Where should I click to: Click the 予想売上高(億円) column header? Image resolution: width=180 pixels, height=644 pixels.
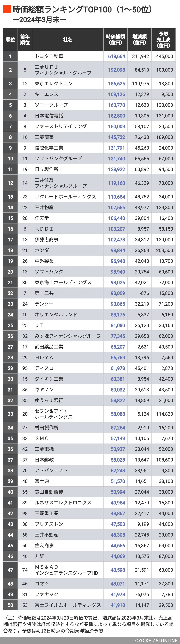pyautogui.click(x=163, y=40)
